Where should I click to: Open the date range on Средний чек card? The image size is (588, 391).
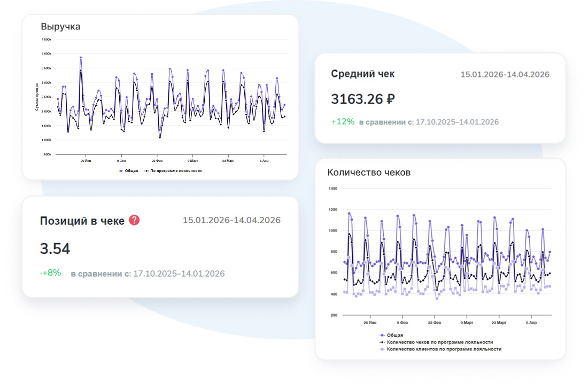pos(505,74)
